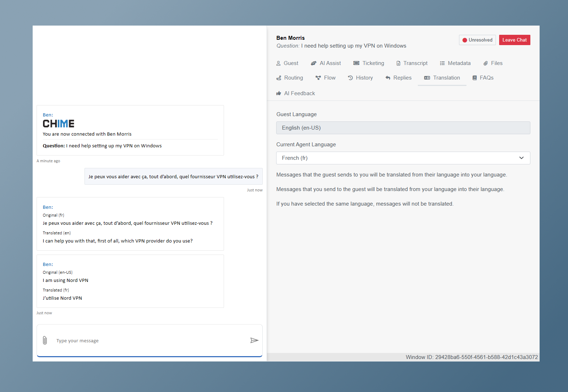568x392 pixels.
Task: Open the Flow tab
Action: (x=326, y=78)
